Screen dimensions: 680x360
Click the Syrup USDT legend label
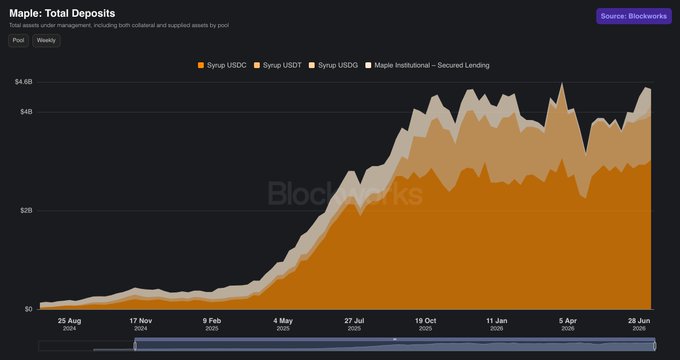[282, 65]
